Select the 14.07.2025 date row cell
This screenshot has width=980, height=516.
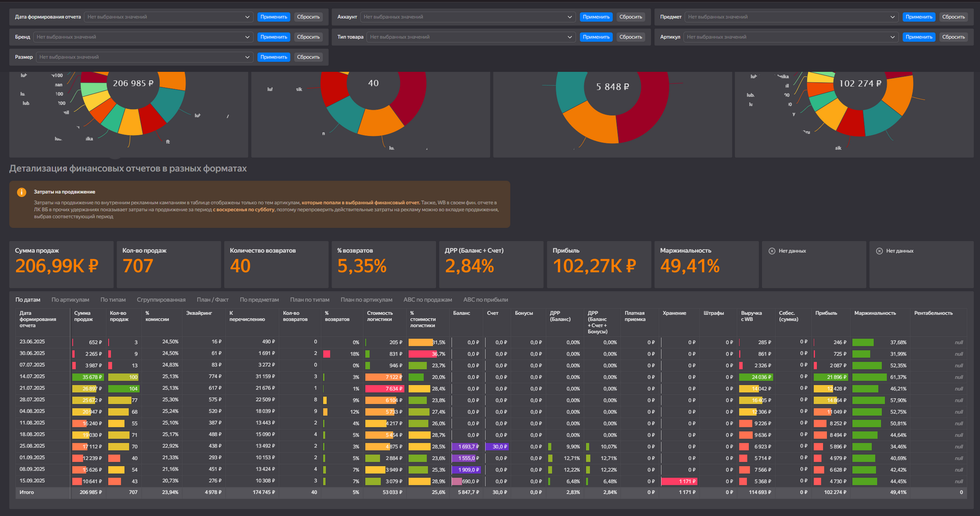click(x=32, y=377)
